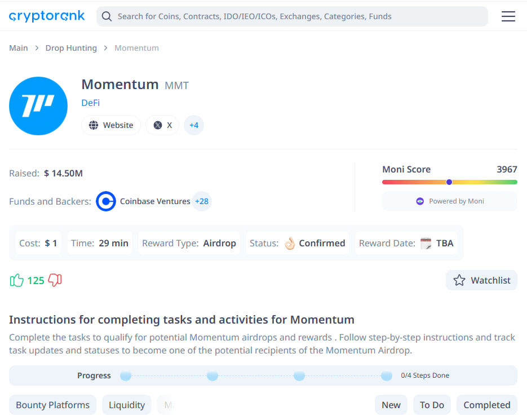Filter tasks by New
This screenshot has height=420, width=527.
(391, 405)
